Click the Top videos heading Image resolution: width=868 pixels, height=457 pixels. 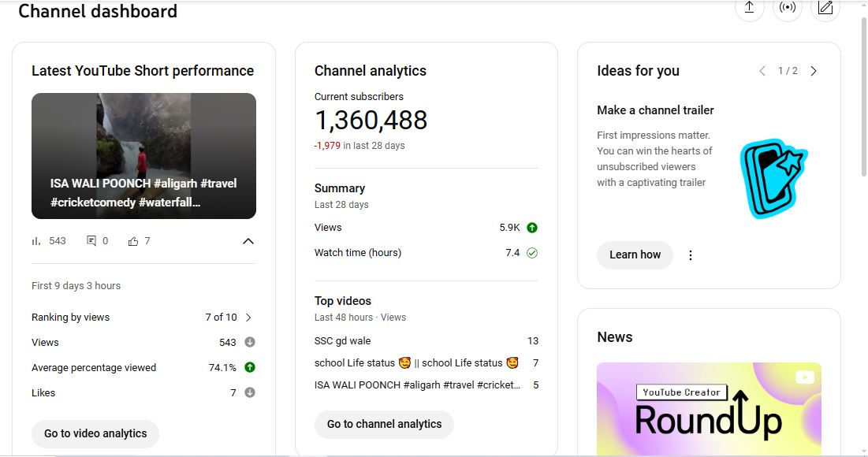click(343, 301)
